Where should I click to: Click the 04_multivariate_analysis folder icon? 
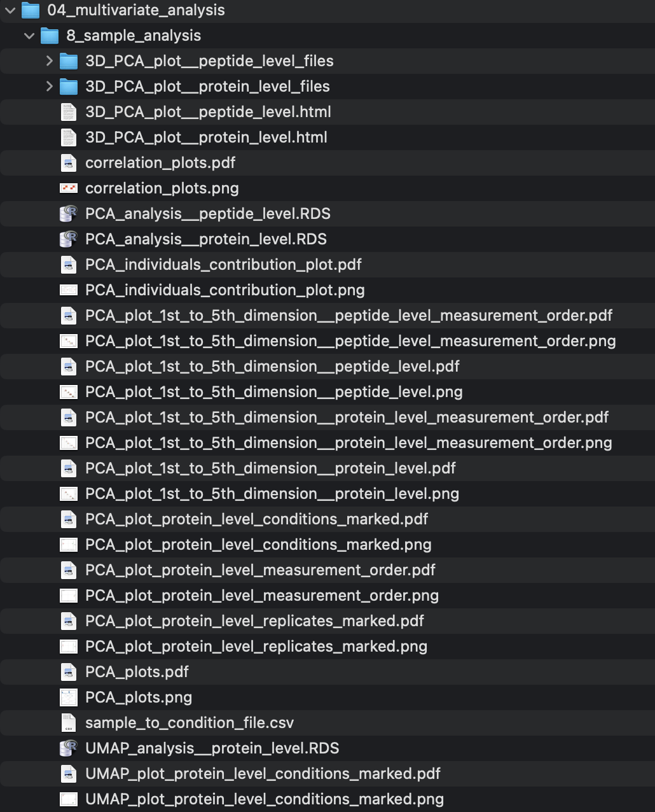[x=31, y=10]
